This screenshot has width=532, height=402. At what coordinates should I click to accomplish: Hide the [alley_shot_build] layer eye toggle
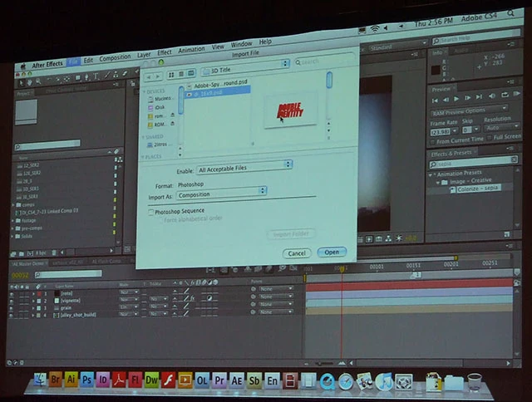tap(12, 316)
